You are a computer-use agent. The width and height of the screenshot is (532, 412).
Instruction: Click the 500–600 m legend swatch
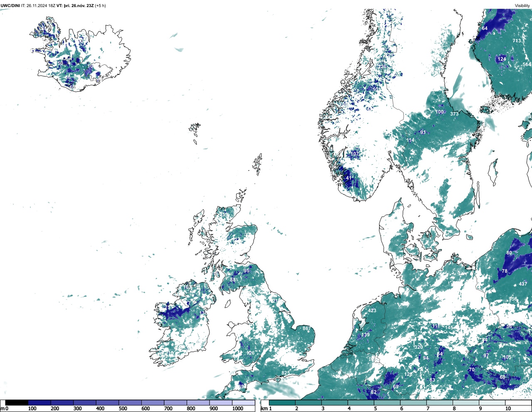(130, 402)
